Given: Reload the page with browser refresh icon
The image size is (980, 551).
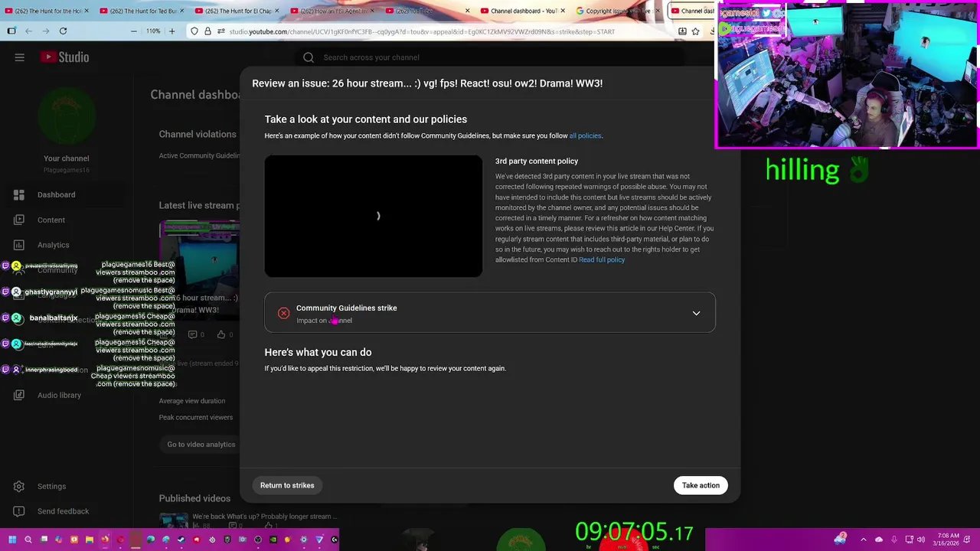Looking at the screenshot, I should pyautogui.click(x=63, y=31).
